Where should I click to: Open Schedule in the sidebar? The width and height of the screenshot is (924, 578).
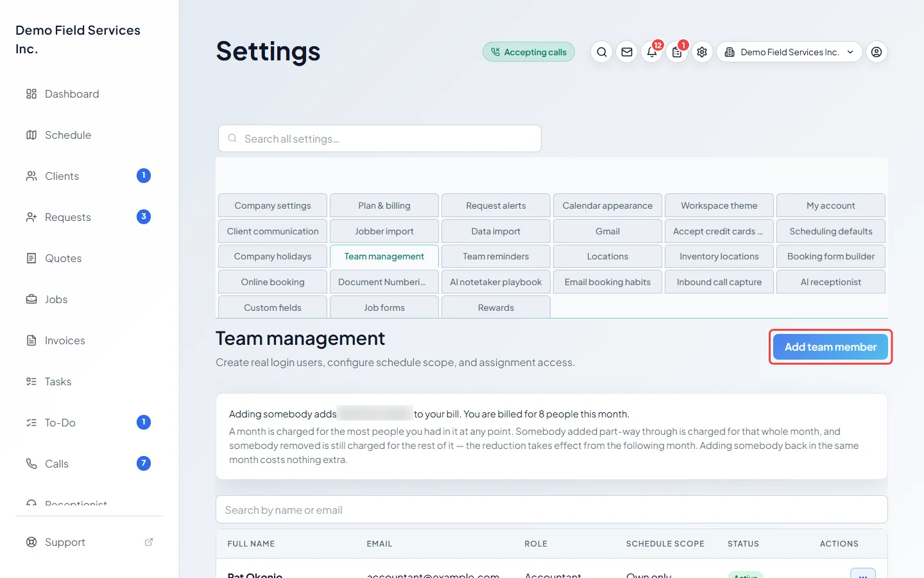click(x=89, y=135)
